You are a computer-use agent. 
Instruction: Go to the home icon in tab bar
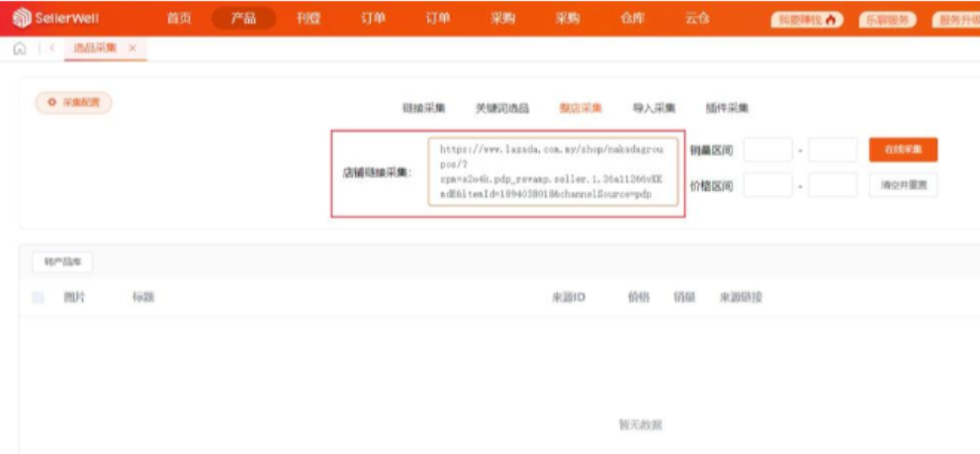click(21, 48)
